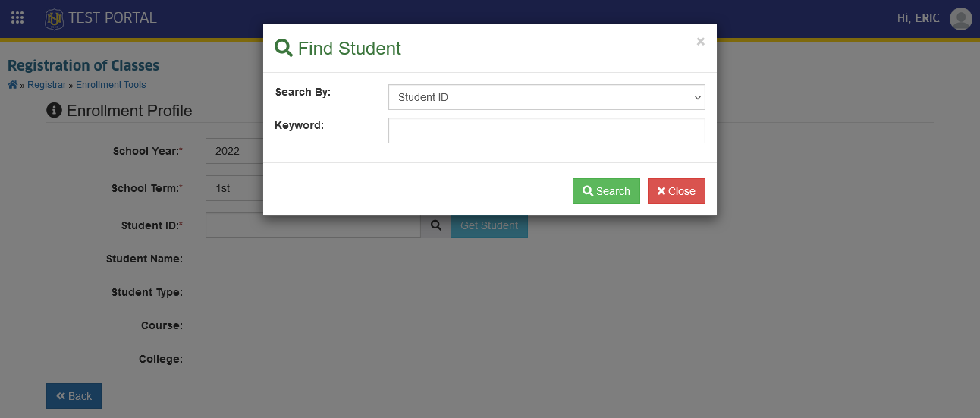Image resolution: width=980 pixels, height=418 pixels.
Task: Focus the Student ID input field
Action: 313,225
